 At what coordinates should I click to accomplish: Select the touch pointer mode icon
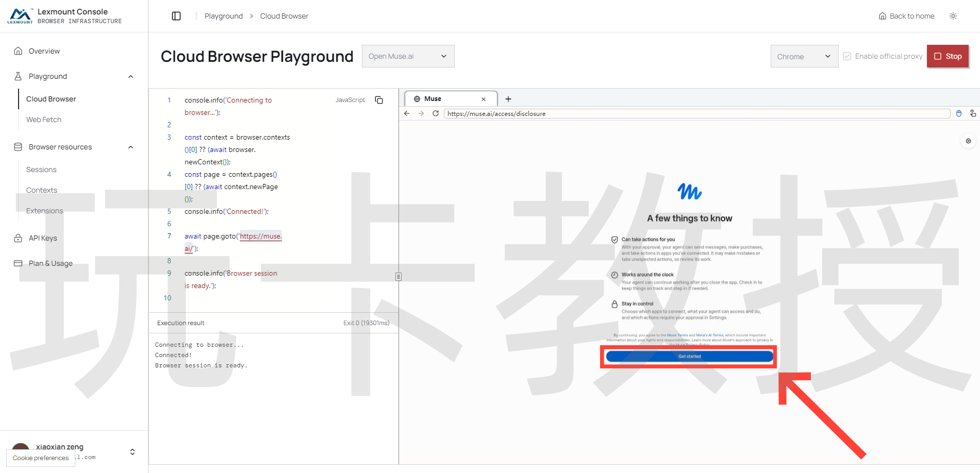973,113
